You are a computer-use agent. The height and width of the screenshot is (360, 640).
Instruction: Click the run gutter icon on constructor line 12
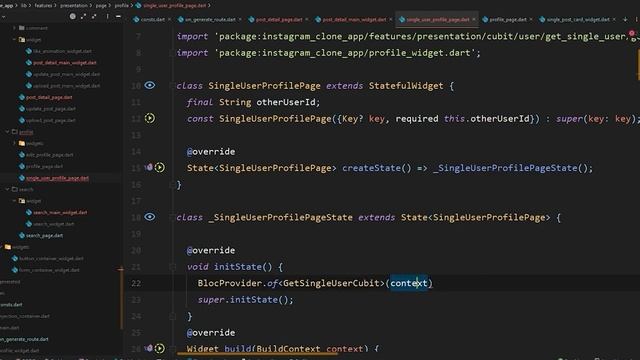tap(150, 118)
